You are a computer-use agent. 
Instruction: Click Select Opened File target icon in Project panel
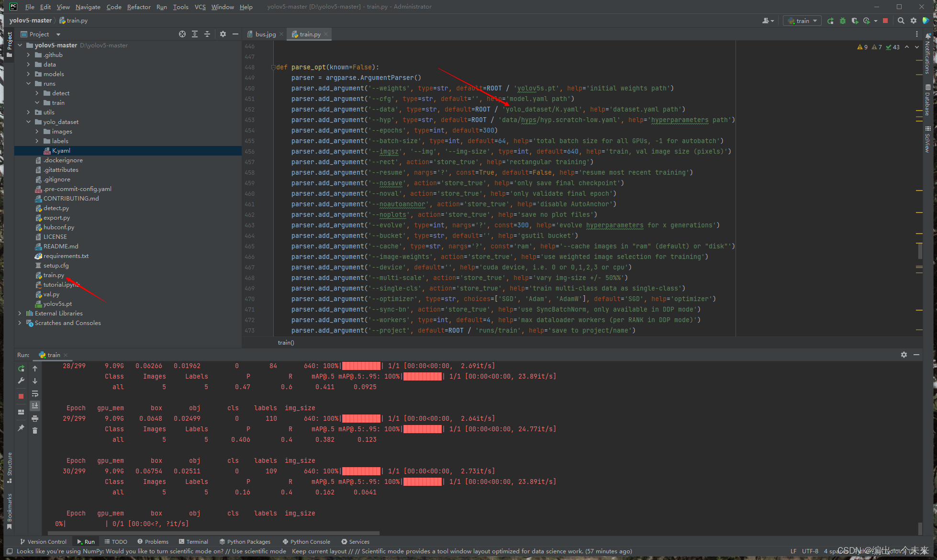coord(182,34)
